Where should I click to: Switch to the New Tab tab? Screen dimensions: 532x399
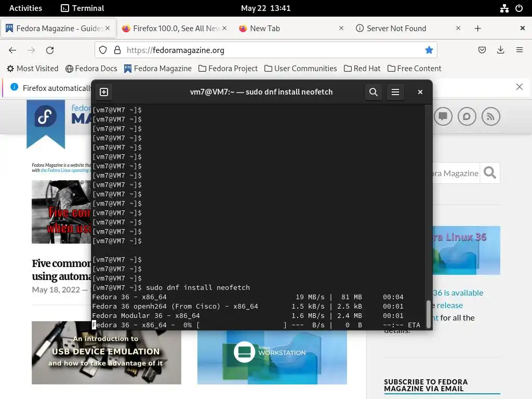click(292, 29)
